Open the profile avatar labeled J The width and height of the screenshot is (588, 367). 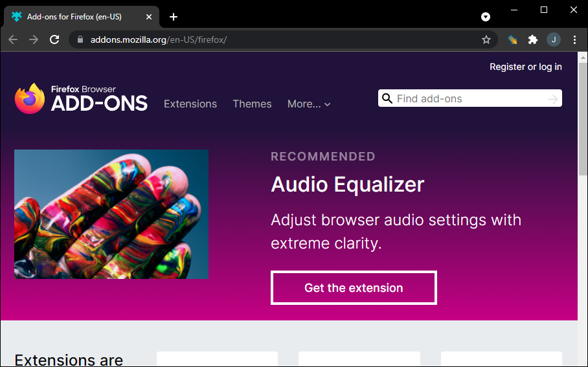click(x=554, y=39)
